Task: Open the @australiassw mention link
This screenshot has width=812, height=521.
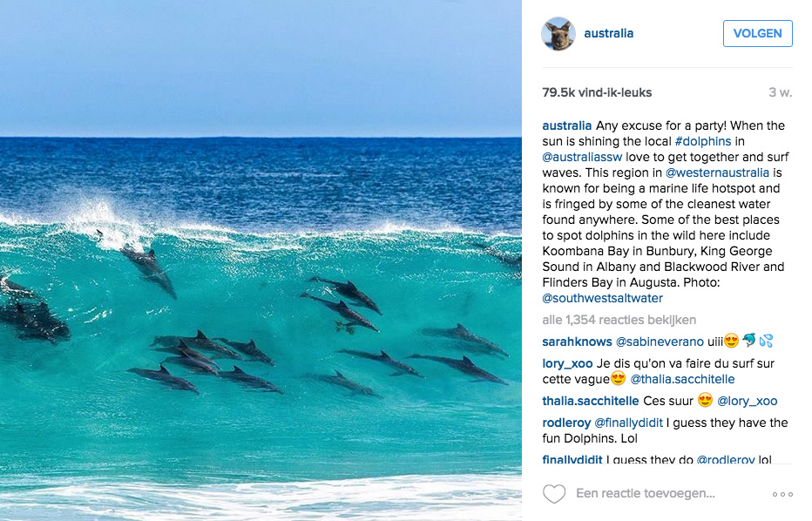Action: point(582,157)
